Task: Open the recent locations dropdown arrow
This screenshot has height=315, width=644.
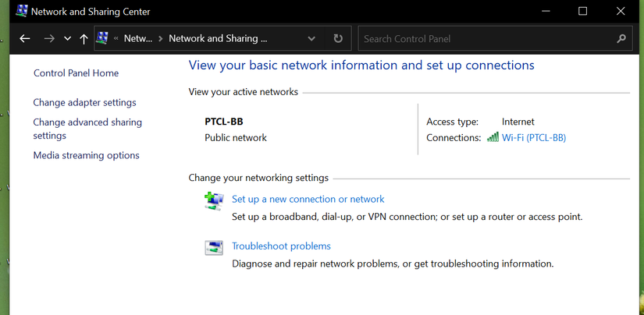Action: [x=67, y=38]
